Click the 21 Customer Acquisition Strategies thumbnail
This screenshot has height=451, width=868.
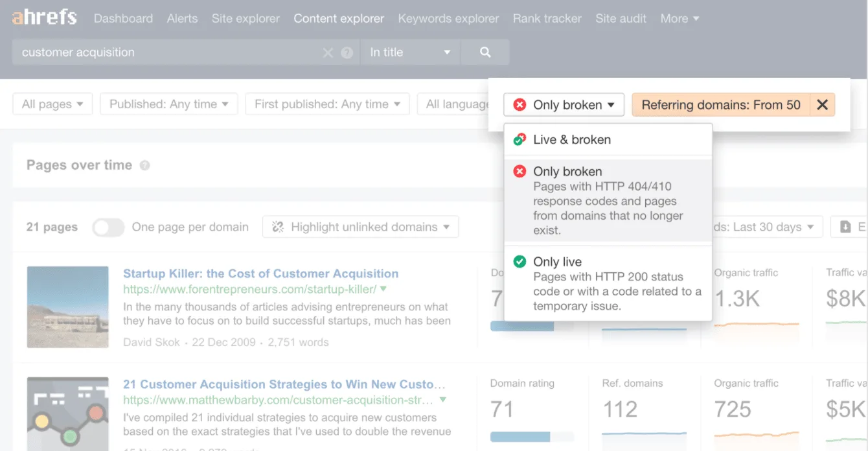68,413
